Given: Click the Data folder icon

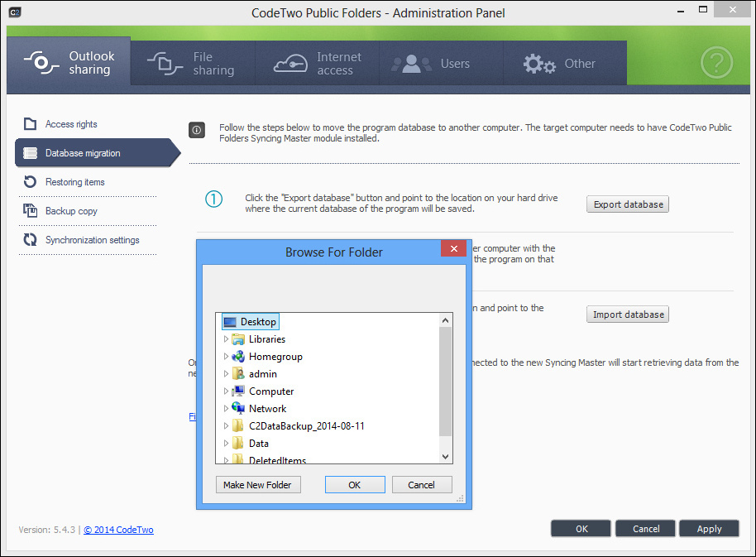Looking at the screenshot, I should (x=237, y=443).
